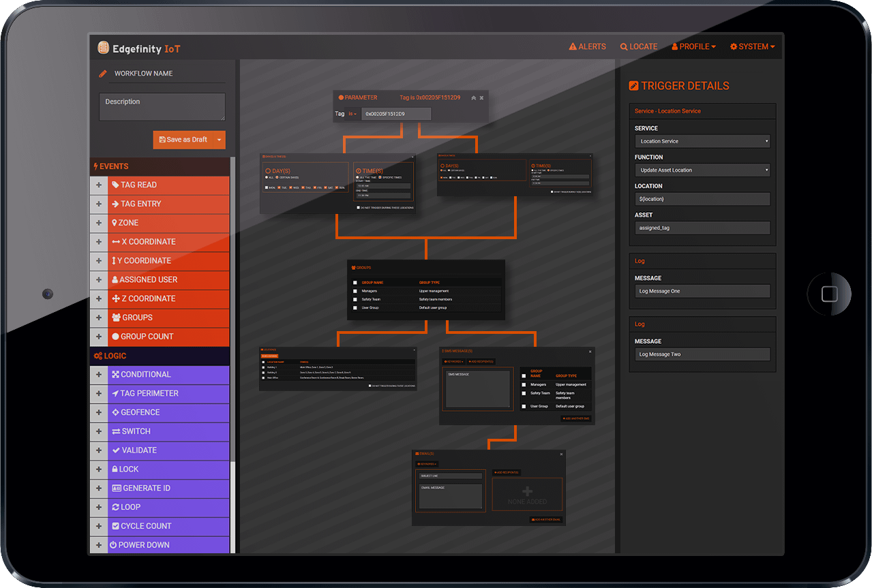Open the SYSTEM menu
Viewport: 872px width, 588px height.
click(x=752, y=47)
